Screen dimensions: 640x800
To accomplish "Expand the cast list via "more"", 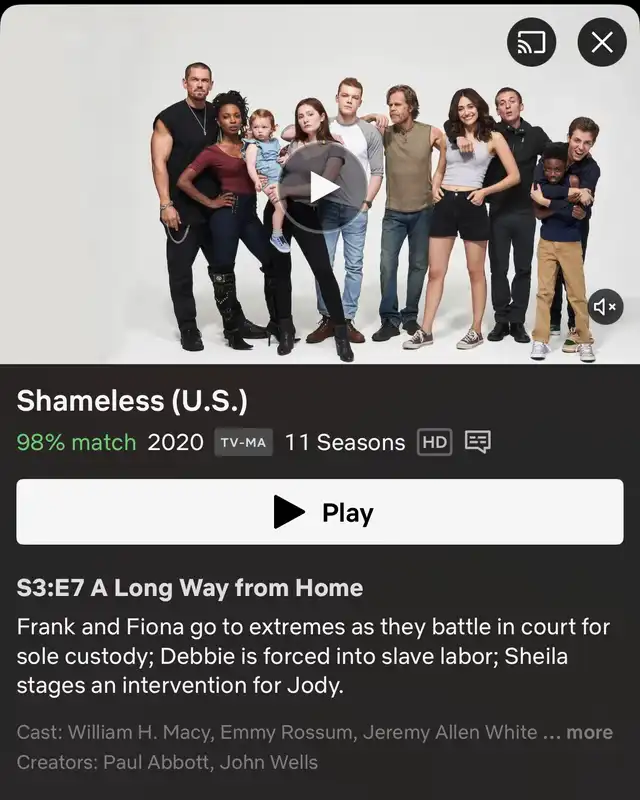I will tap(589, 732).
